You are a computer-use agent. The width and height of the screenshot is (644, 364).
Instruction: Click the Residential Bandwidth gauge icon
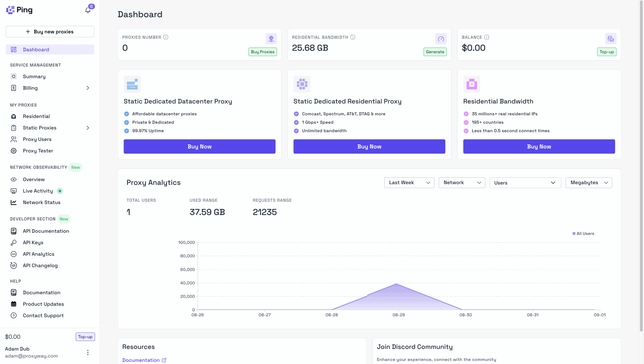pyautogui.click(x=441, y=39)
